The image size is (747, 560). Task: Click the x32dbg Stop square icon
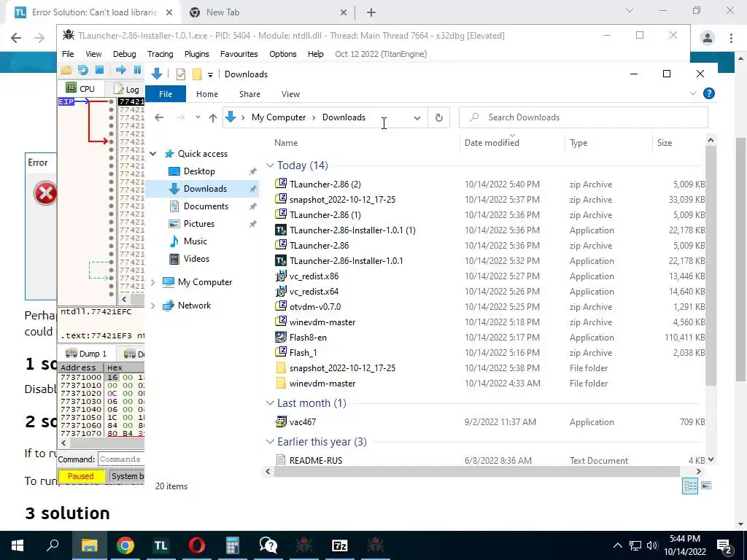(99, 70)
